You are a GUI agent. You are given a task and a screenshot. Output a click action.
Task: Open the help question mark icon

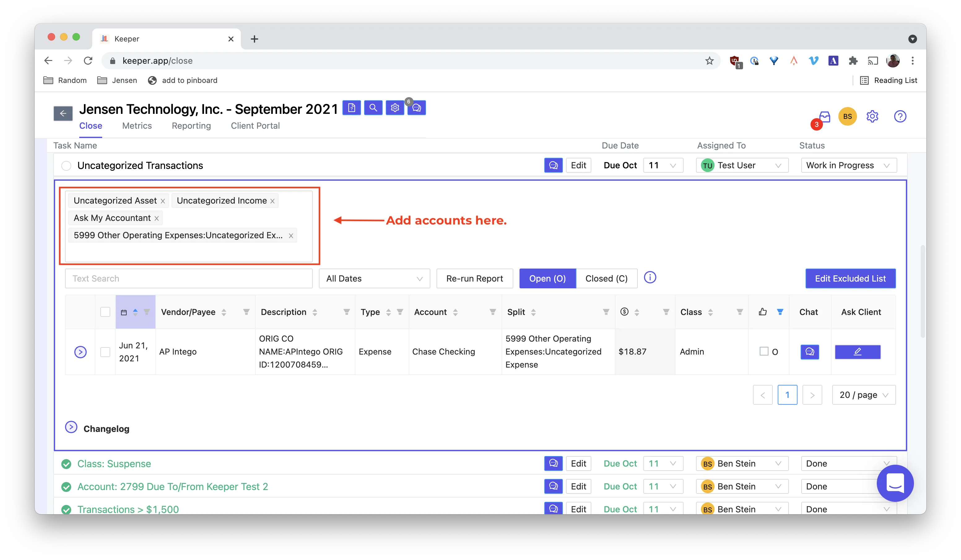[900, 116]
